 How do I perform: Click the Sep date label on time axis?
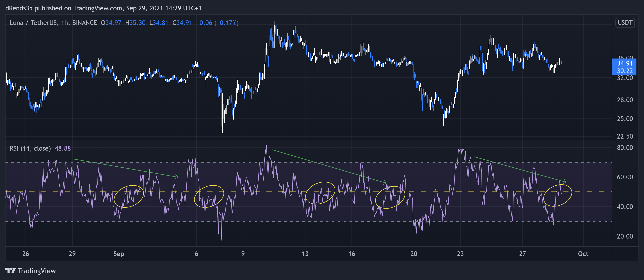(119, 254)
